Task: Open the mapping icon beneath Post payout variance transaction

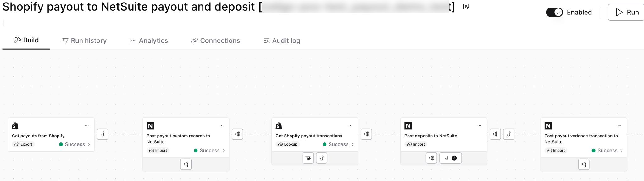Action: pos(584,164)
